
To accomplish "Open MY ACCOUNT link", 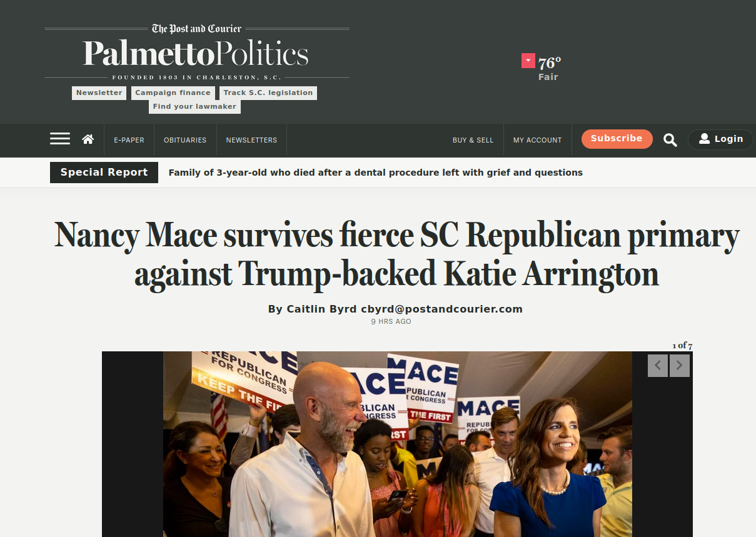I will (538, 140).
